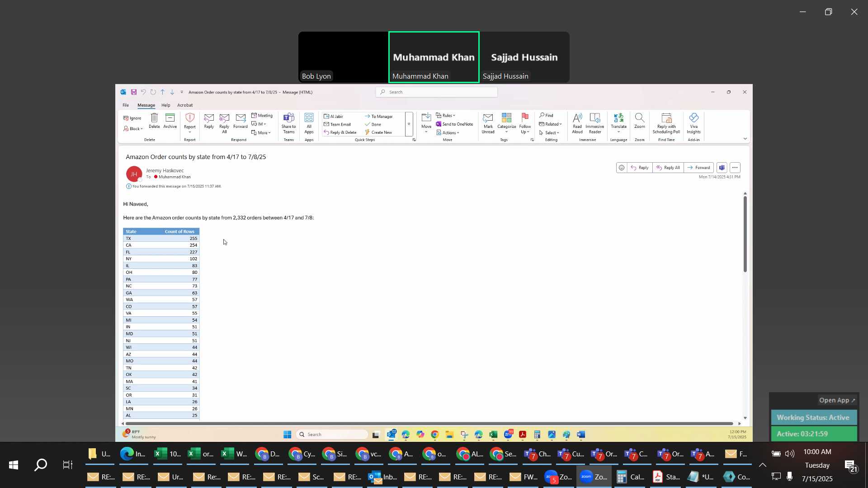The image size is (868, 488).
Task: Click the Mark Unread icon
Action: pos(488,123)
